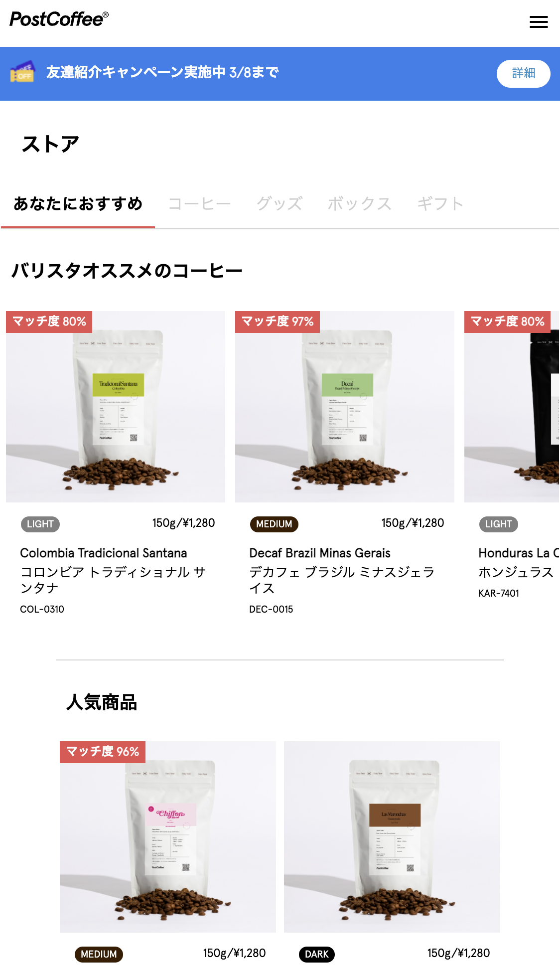Open the pink Chiffon coffee bag image
This screenshot has width=560, height=976.
point(168,837)
